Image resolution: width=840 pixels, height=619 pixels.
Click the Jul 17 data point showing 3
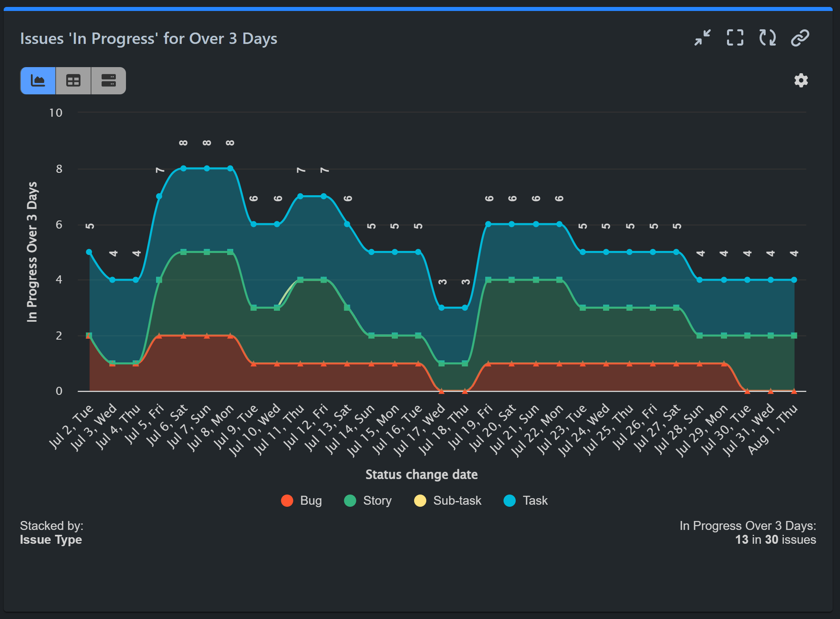pyautogui.click(x=442, y=307)
